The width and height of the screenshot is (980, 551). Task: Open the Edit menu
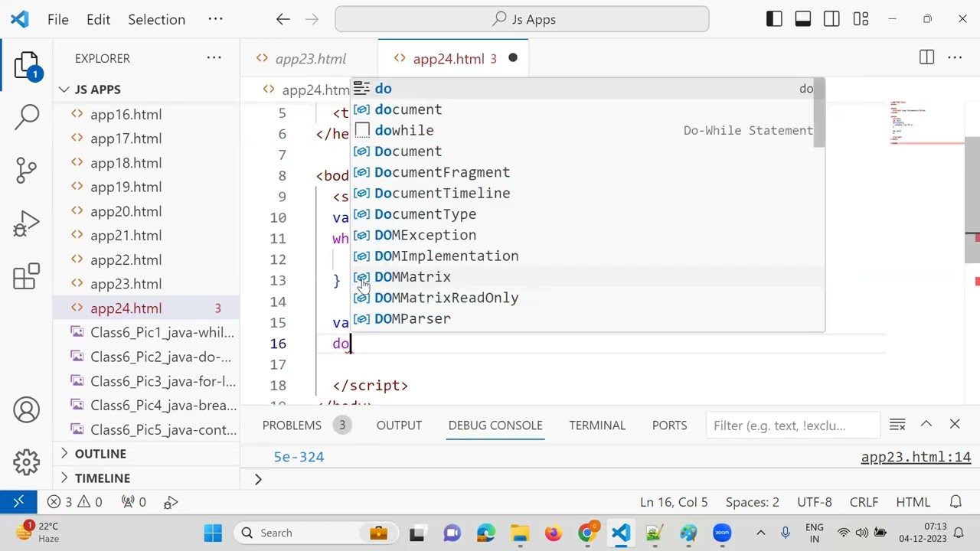click(x=99, y=19)
